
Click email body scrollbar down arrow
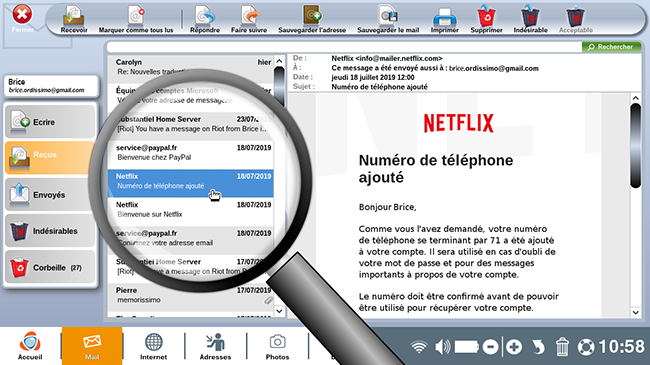[x=636, y=312]
